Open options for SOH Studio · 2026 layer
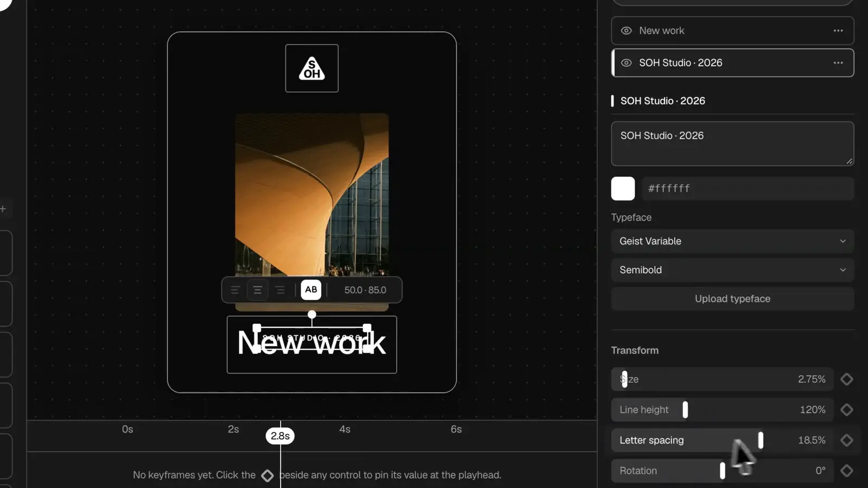 (x=838, y=63)
